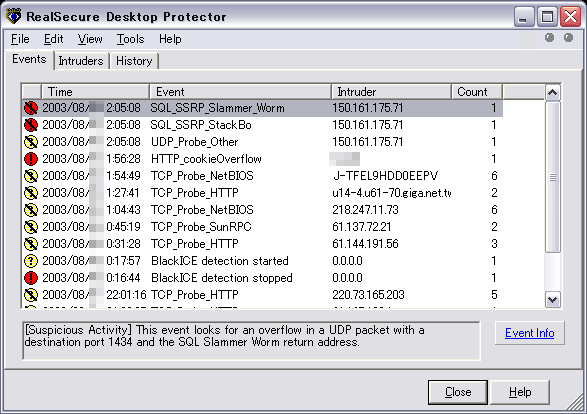Select BlackICE detection started text
The width and height of the screenshot is (587, 414).
coord(220,261)
